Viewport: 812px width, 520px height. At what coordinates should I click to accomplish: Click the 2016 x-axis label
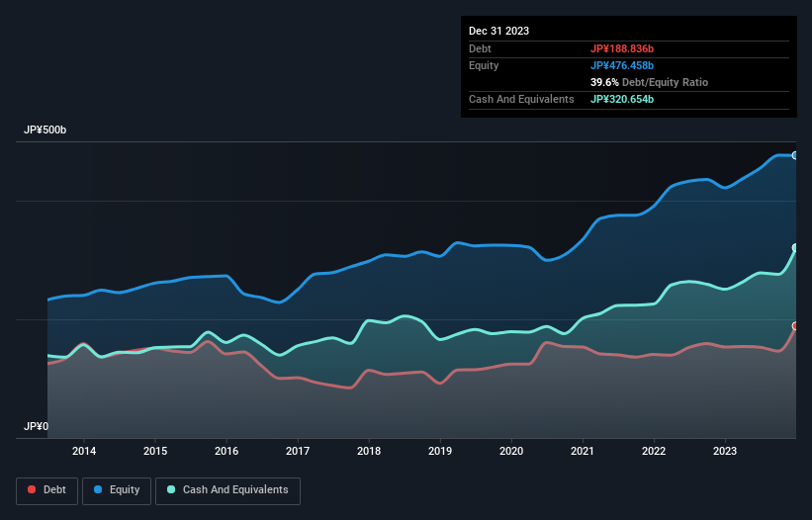tap(226, 451)
